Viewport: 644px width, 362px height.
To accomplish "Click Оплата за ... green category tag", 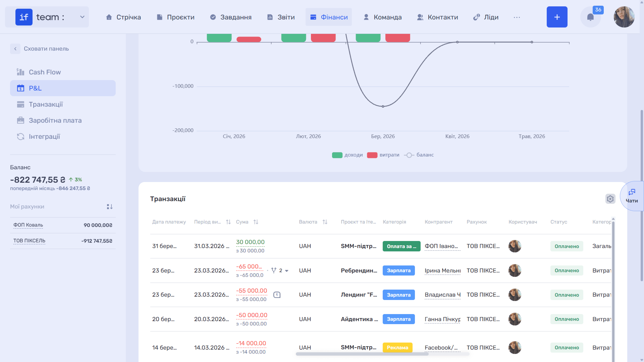I will [x=401, y=246].
